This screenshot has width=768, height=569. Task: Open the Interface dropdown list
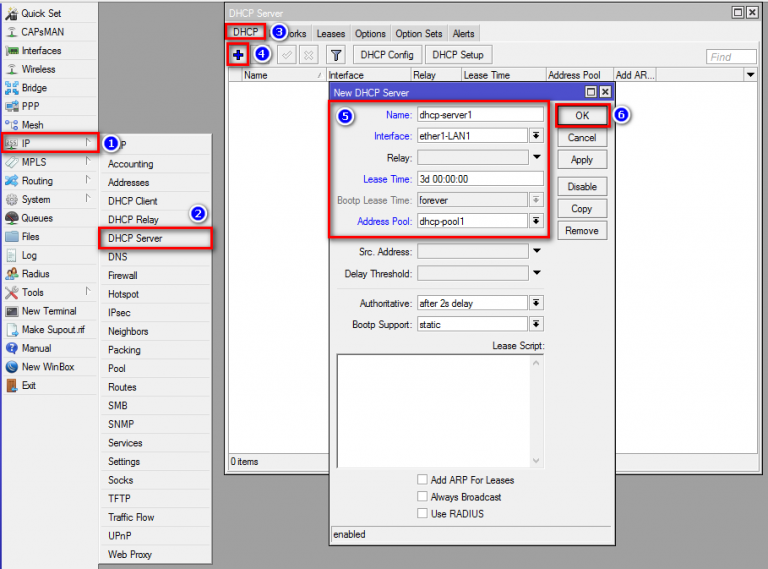tap(536, 136)
